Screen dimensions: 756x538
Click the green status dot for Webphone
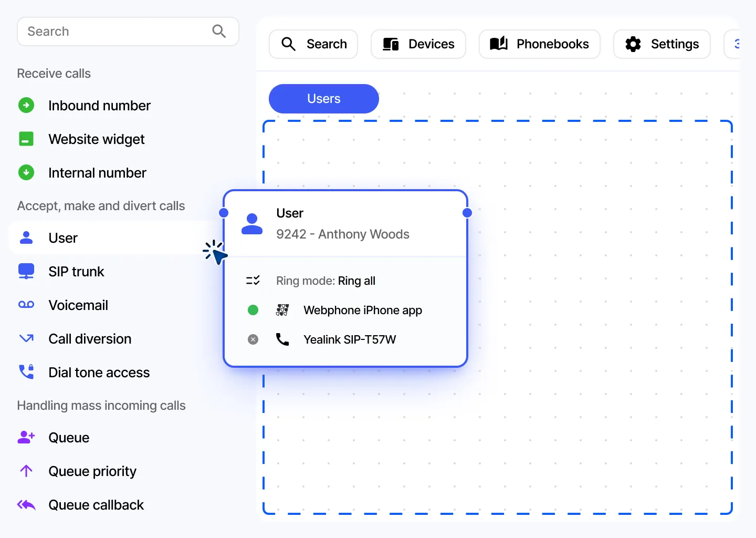pyautogui.click(x=253, y=310)
